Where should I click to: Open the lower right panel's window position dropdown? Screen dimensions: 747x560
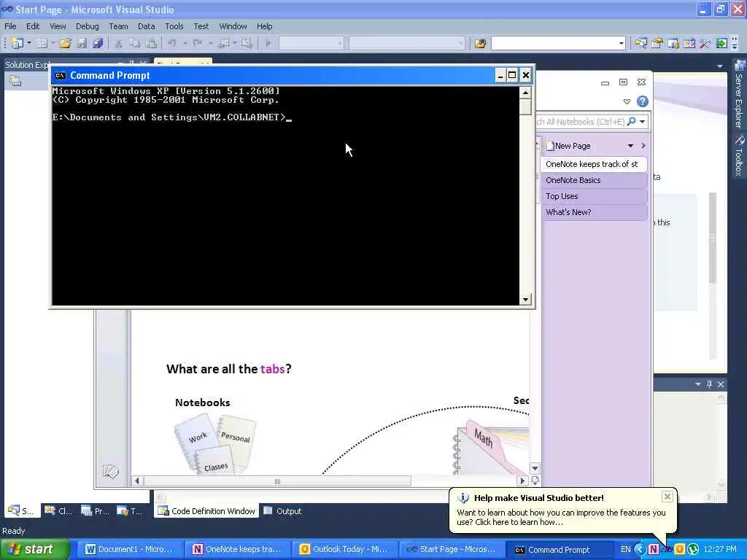click(698, 384)
